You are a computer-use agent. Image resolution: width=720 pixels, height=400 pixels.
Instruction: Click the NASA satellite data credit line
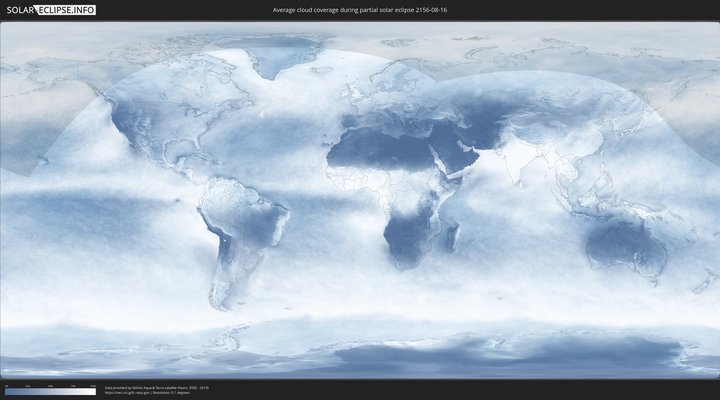coord(157,388)
